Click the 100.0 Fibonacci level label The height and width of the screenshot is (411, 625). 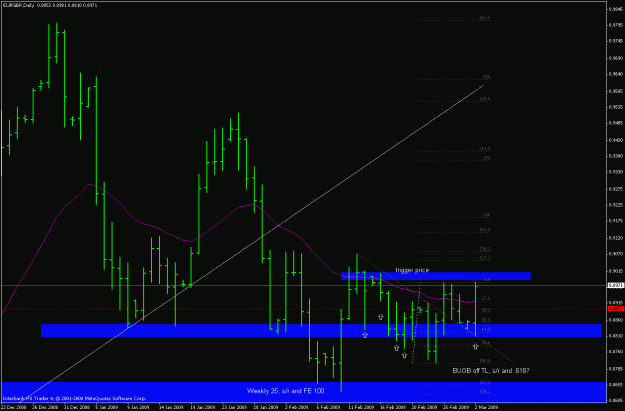coord(485,361)
